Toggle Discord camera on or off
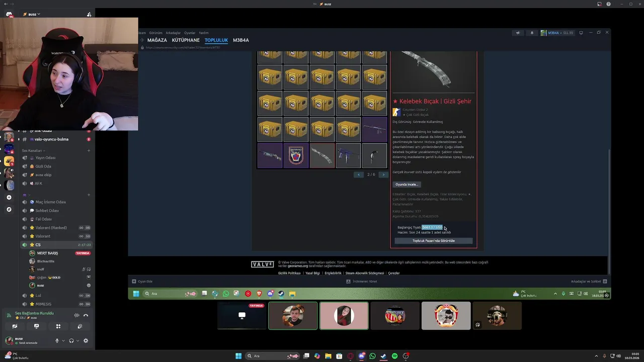This screenshot has height=362, width=644. tap(15, 326)
